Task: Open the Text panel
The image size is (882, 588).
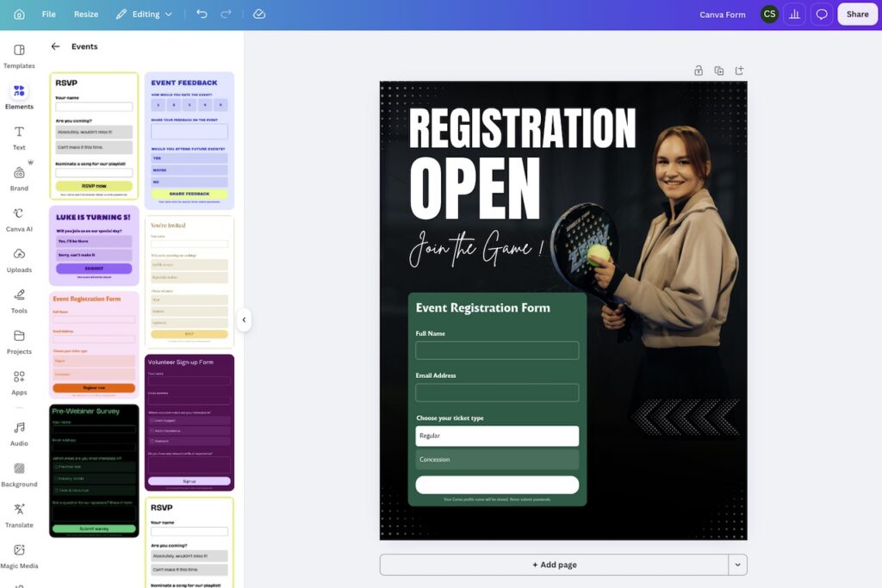Action: pos(19,139)
